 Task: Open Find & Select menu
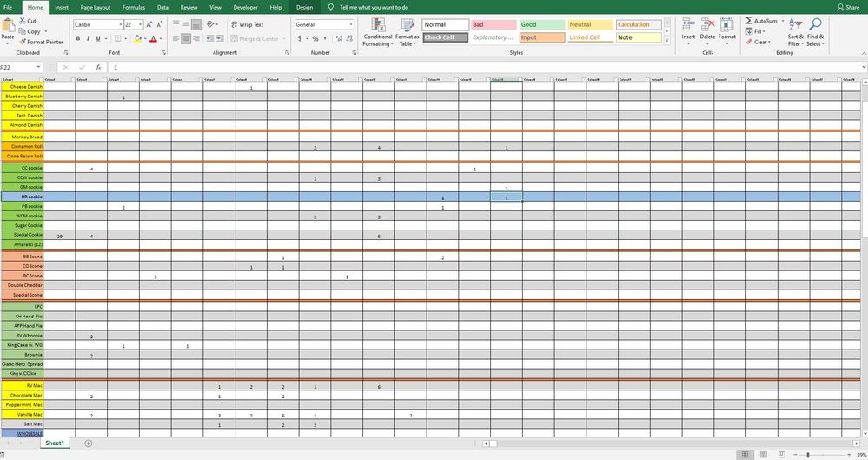tap(815, 32)
